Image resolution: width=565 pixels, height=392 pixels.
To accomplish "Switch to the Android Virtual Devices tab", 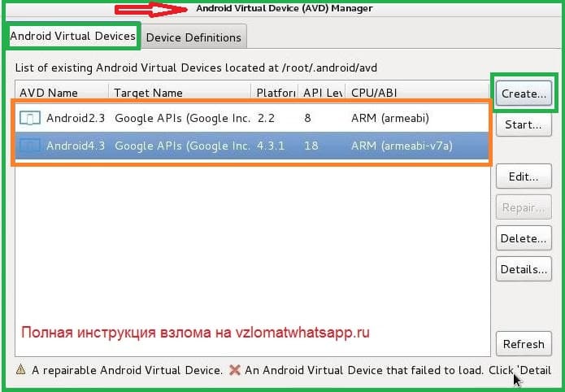I will tap(73, 36).
